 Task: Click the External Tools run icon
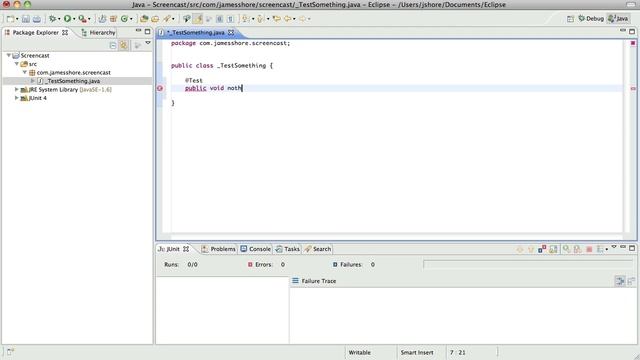tap(82, 19)
